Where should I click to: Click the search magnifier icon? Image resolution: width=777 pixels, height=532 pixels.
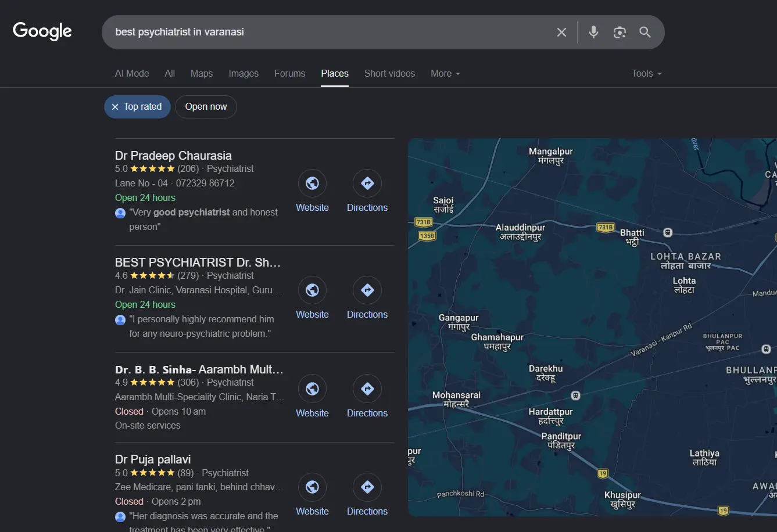click(645, 32)
